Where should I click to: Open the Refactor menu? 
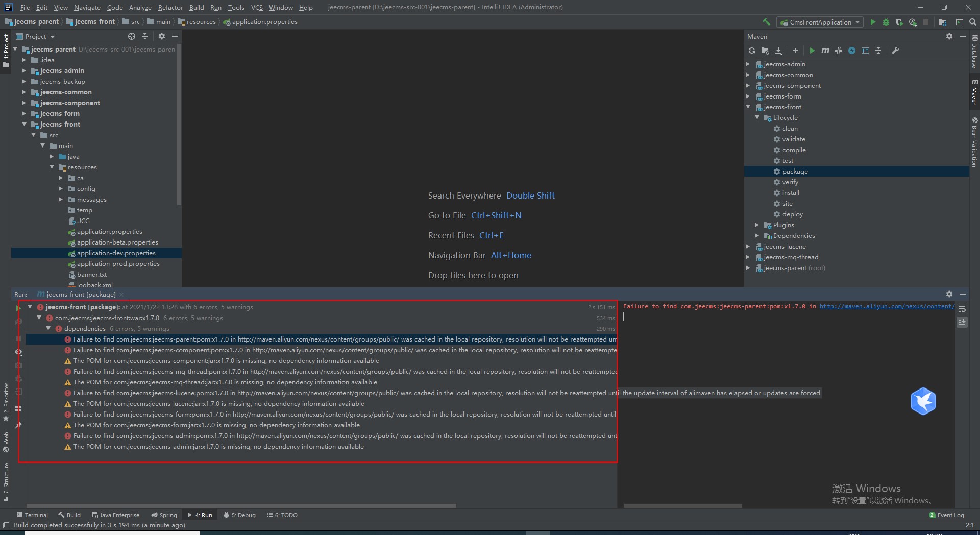[x=170, y=7]
